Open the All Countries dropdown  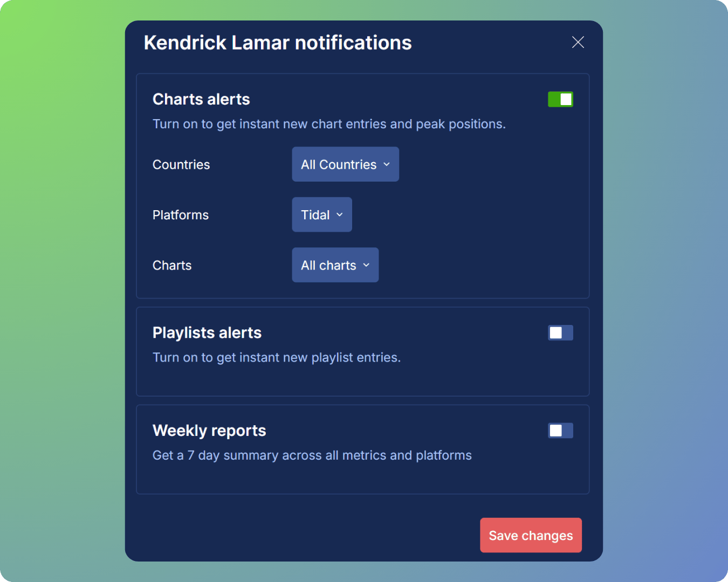coord(345,164)
